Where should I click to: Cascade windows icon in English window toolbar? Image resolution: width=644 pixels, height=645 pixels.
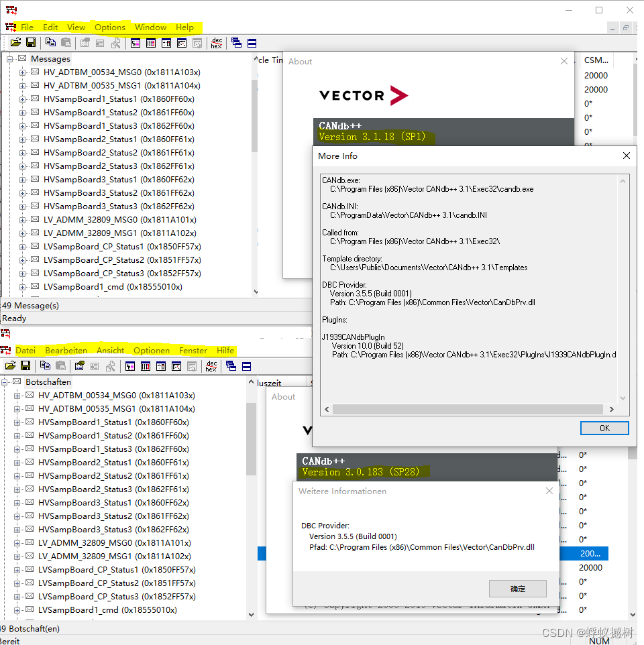[236, 43]
